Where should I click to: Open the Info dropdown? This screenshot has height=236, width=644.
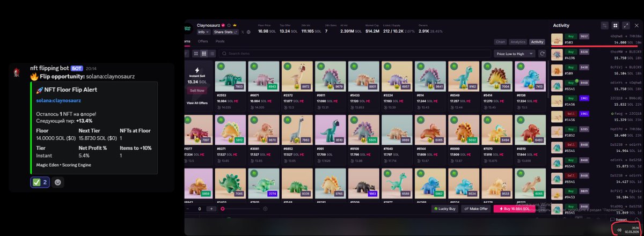pyautogui.click(x=204, y=32)
